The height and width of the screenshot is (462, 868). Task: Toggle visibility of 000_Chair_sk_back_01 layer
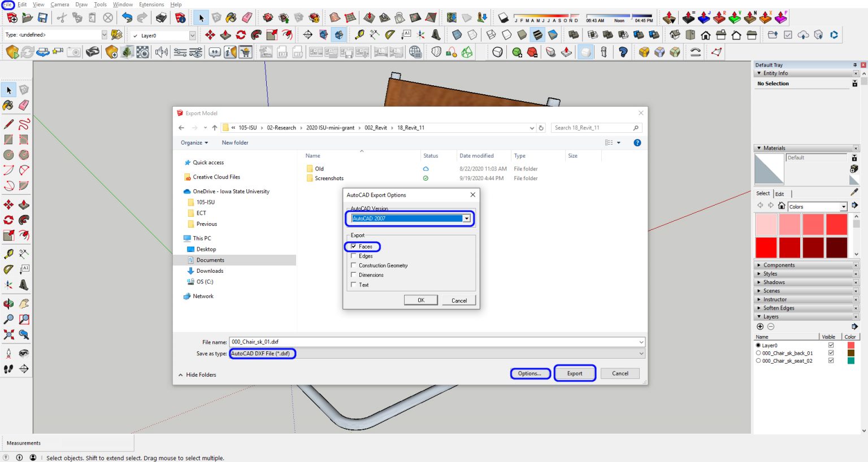[x=831, y=353]
